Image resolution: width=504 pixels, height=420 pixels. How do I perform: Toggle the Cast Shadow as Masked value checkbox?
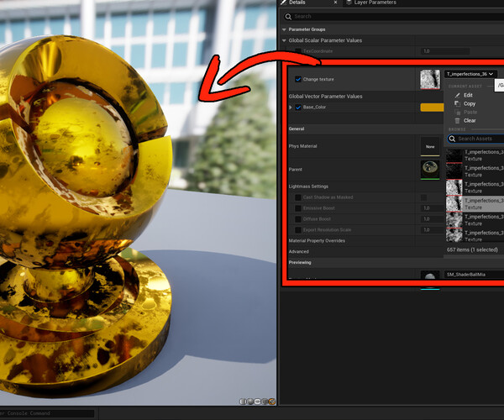click(x=423, y=197)
